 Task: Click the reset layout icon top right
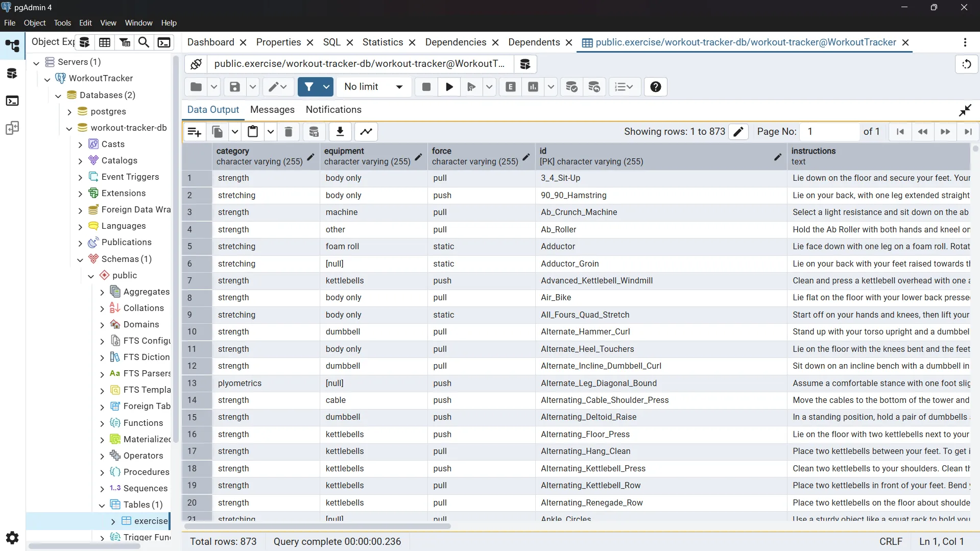pos(967,64)
